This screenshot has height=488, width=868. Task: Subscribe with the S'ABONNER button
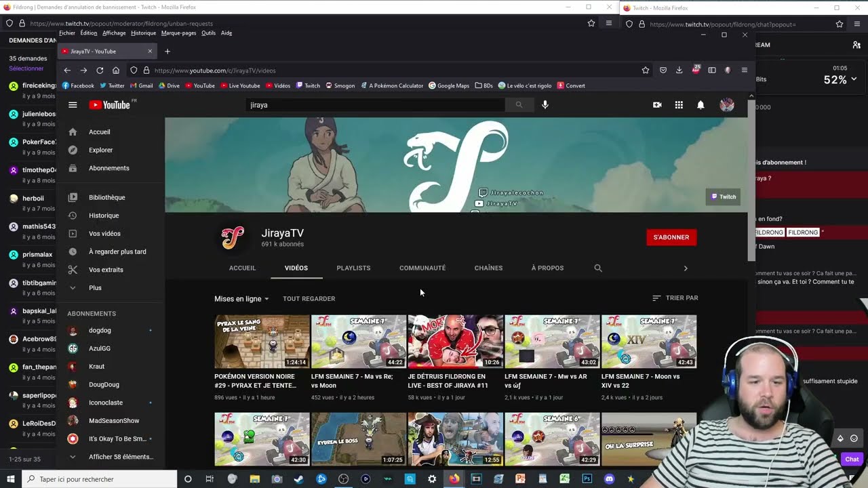pos(671,237)
